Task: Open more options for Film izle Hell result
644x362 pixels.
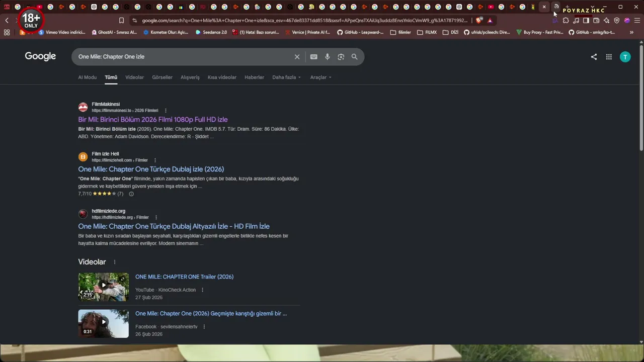Action: tap(155, 160)
